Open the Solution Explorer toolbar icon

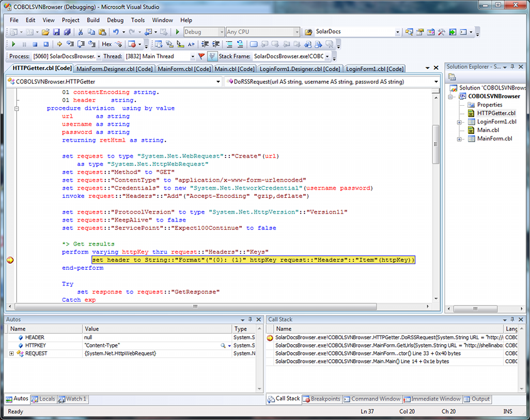409,32
